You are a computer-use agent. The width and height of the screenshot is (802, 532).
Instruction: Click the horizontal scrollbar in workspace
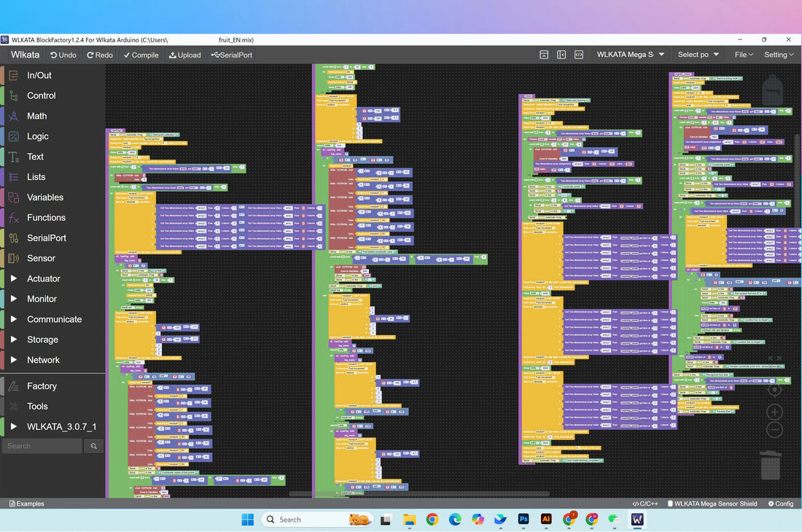coord(419,494)
